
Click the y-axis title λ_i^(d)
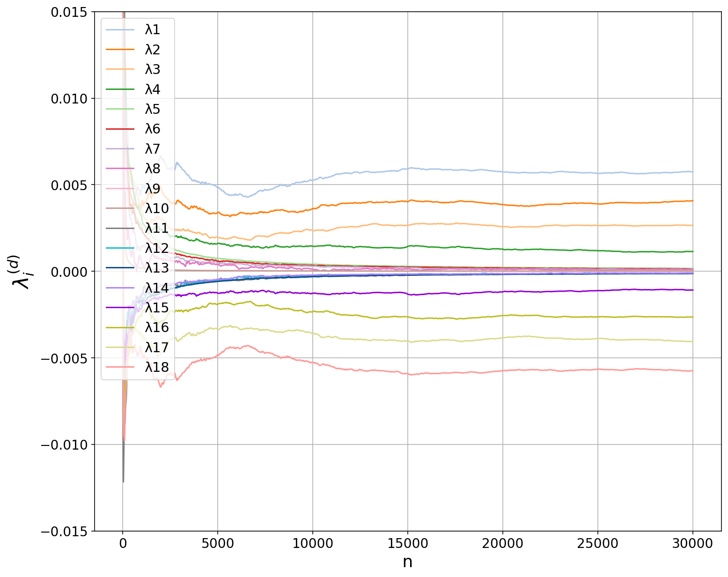point(21,271)
